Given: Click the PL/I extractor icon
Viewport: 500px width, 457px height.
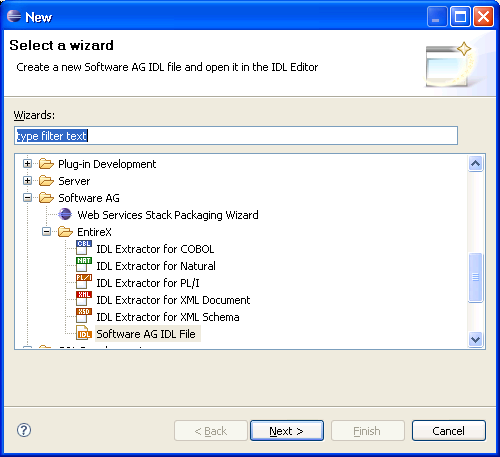Looking at the screenshot, I should tap(84, 282).
